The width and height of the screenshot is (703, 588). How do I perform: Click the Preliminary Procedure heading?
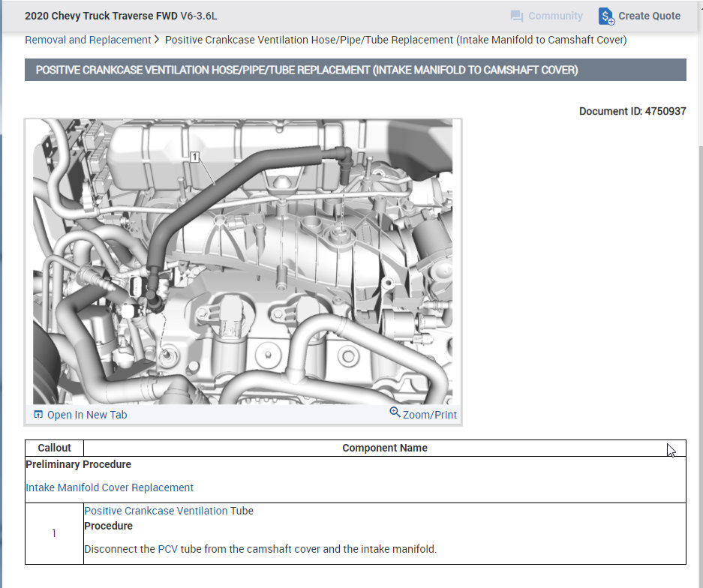(x=78, y=464)
